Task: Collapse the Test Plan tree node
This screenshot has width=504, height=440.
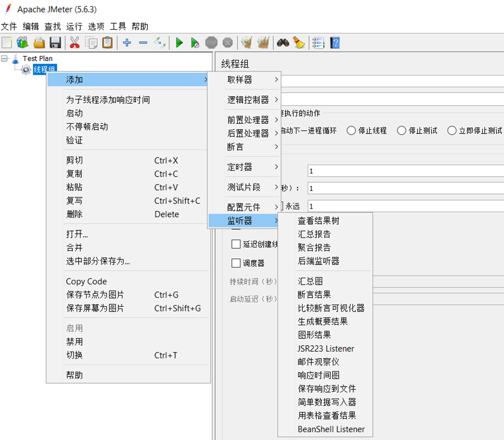Action: pyautogui.click(x=4, y=58)
